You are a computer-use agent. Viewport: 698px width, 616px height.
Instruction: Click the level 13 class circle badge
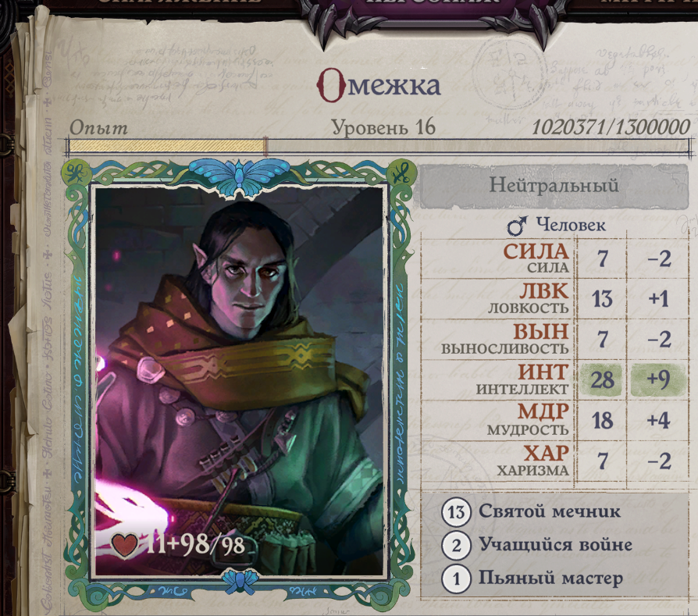click(456, 512)
